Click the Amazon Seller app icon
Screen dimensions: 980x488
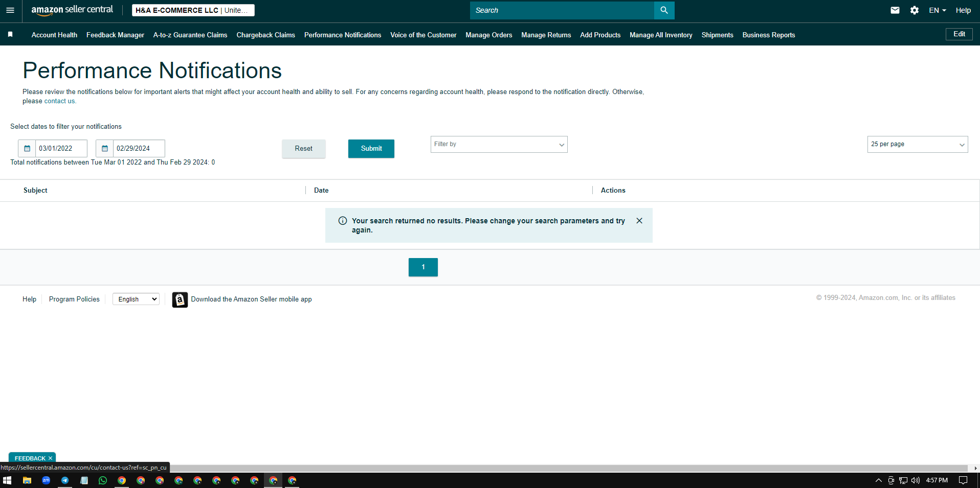[180, 299]
